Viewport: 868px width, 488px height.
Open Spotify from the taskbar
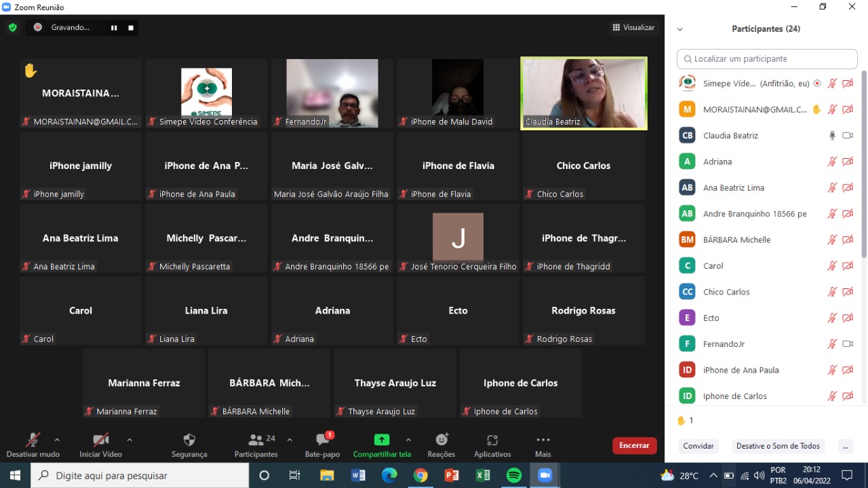coord(514,475)
